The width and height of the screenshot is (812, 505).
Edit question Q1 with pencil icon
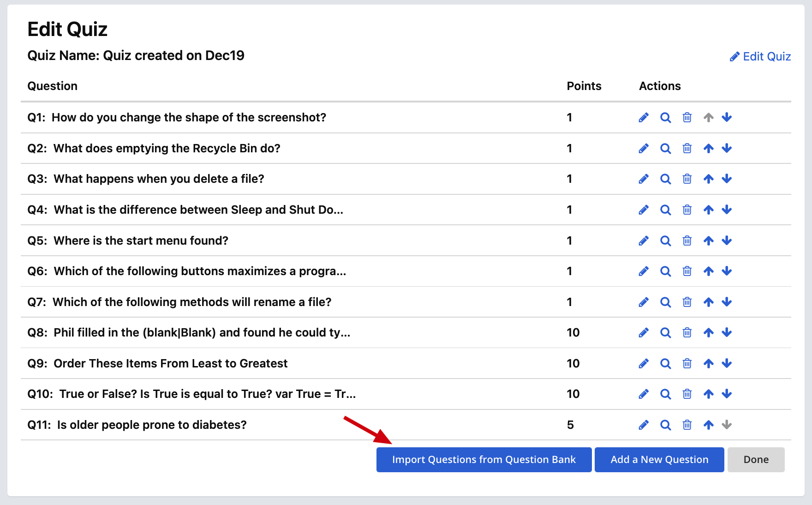(x=644, y=118)
